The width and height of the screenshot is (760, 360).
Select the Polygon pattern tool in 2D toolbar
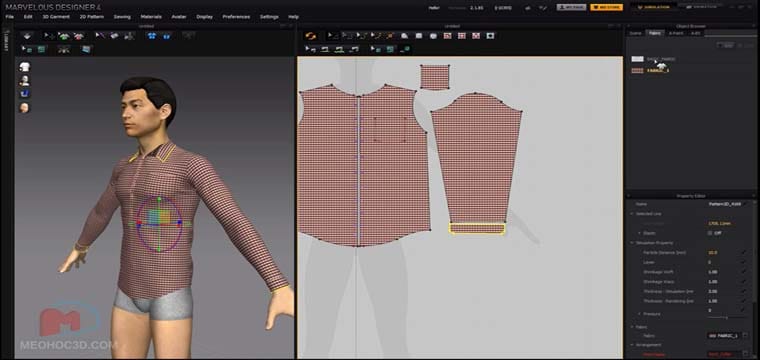[x=405, y=36]
